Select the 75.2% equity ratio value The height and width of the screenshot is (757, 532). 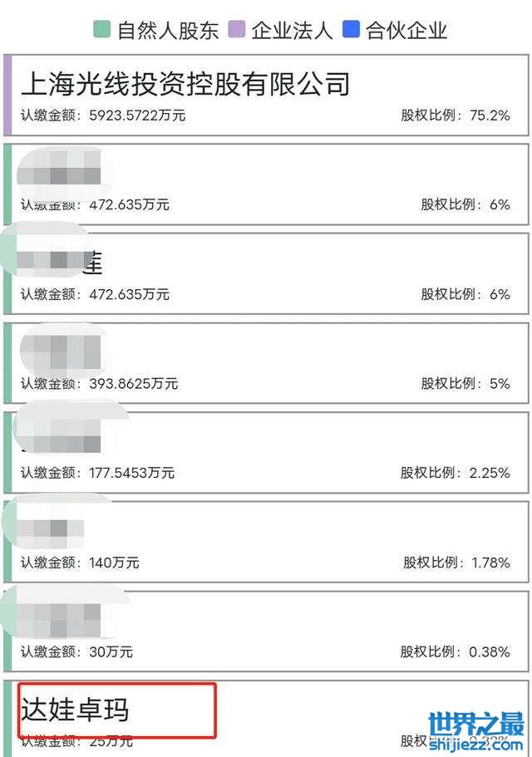(489, 116)
